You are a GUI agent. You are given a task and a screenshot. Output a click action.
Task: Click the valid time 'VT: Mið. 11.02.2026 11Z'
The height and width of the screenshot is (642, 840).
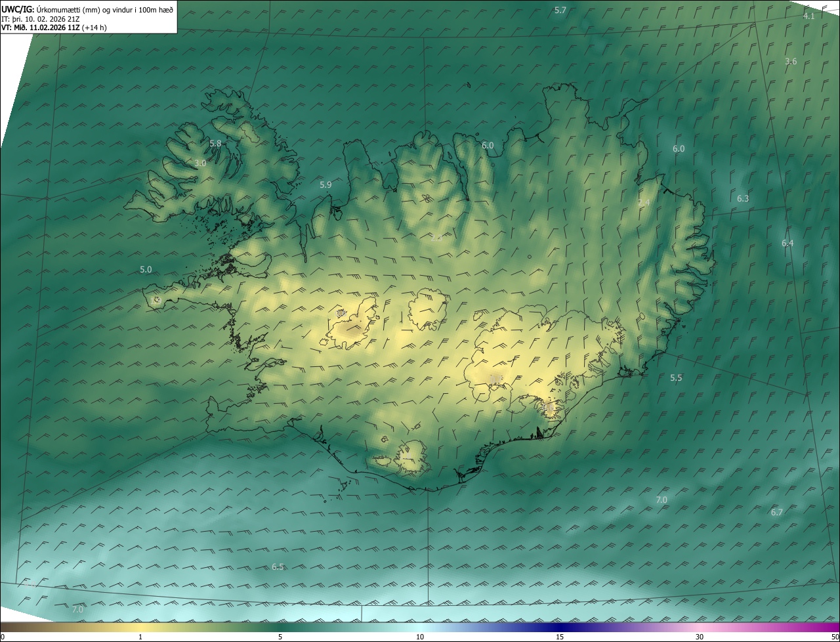tap(41, 28)
